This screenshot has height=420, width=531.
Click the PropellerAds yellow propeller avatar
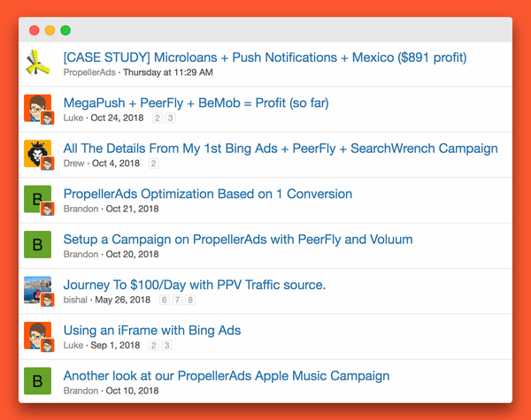(38, 63)
